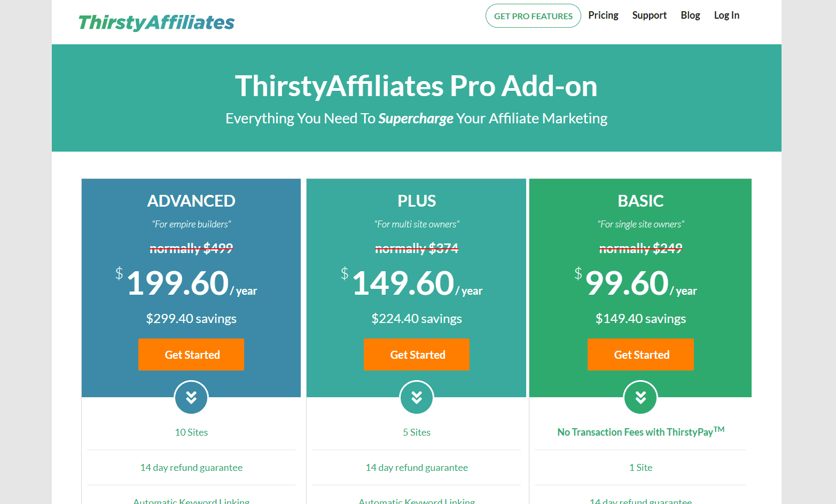
Task: Click the ThirstyAffiliates logo
Action: tap(156, 22)
